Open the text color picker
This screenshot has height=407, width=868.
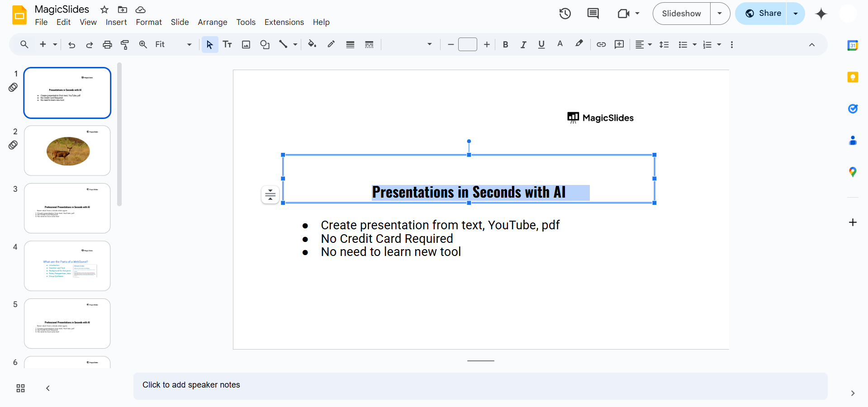coord(560,44)
